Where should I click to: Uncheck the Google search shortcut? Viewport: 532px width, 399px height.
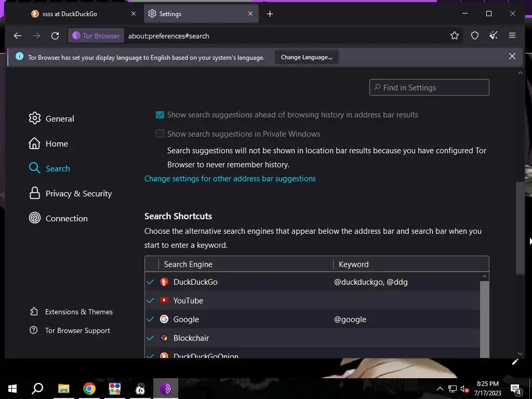click(150, 319)
